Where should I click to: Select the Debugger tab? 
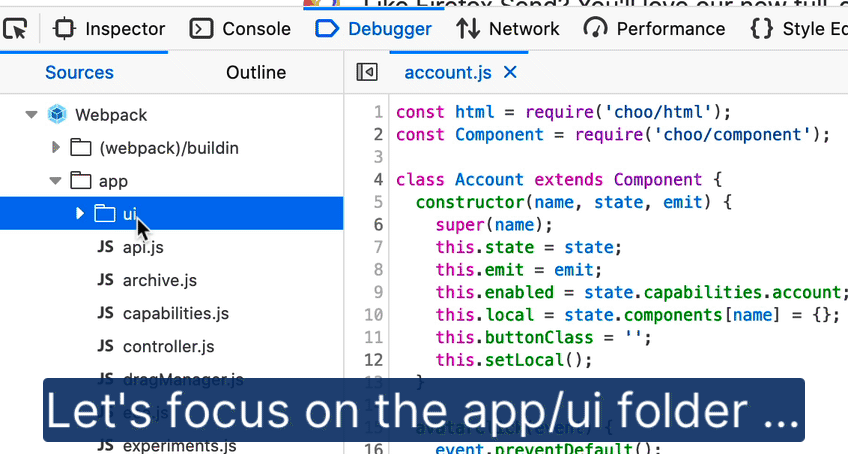point(374,29)
